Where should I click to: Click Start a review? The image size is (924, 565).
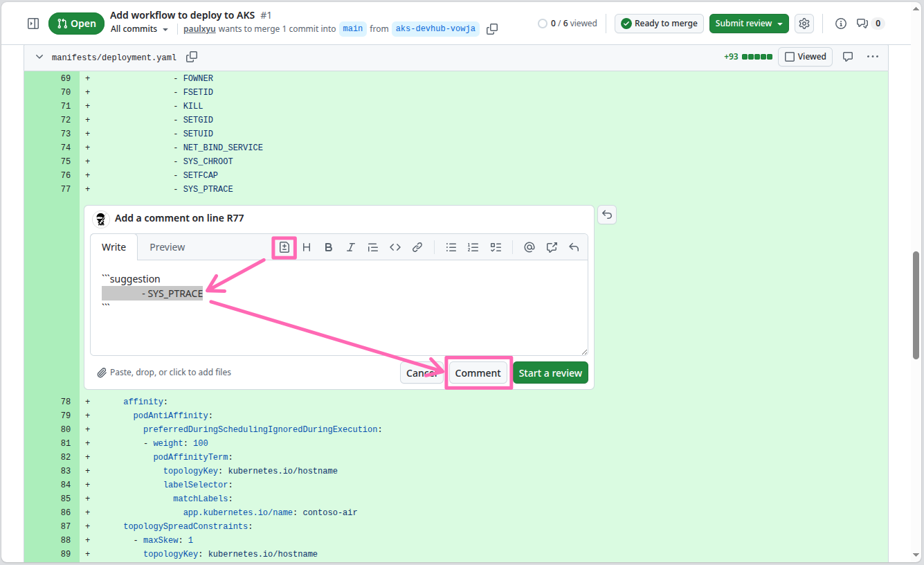[550, 373]
